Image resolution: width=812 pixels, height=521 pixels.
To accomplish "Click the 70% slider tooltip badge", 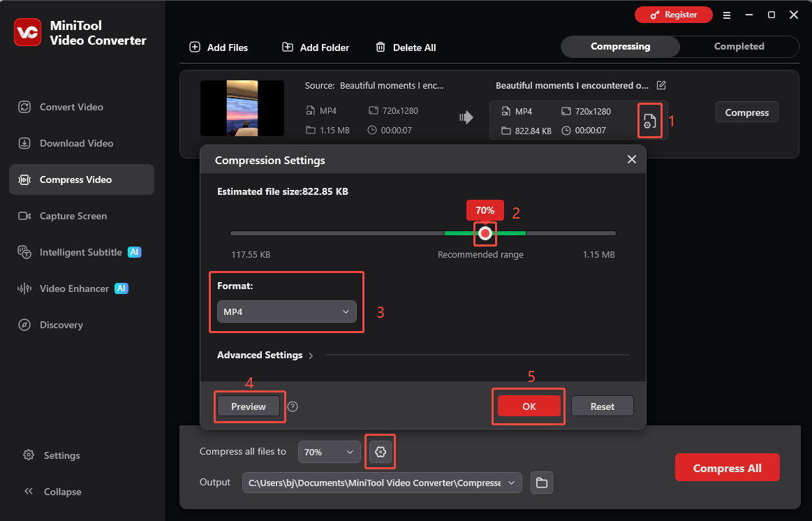I will [x=485, y=210].
